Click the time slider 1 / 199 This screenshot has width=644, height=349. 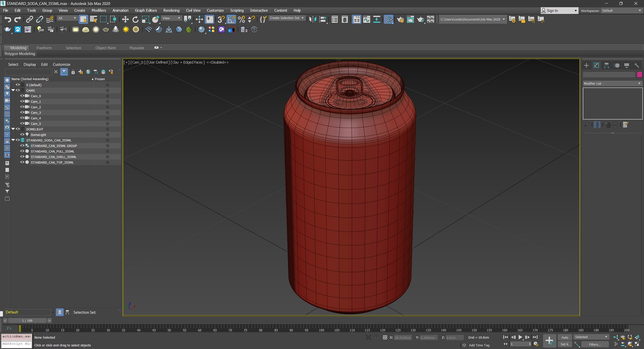click(27, 321)
